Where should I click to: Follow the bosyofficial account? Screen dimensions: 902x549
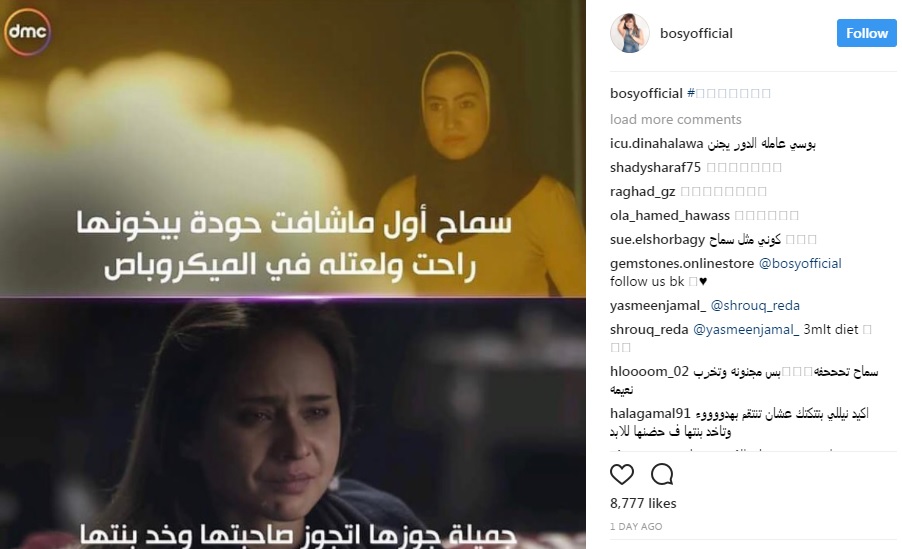(x=866, y=33)
